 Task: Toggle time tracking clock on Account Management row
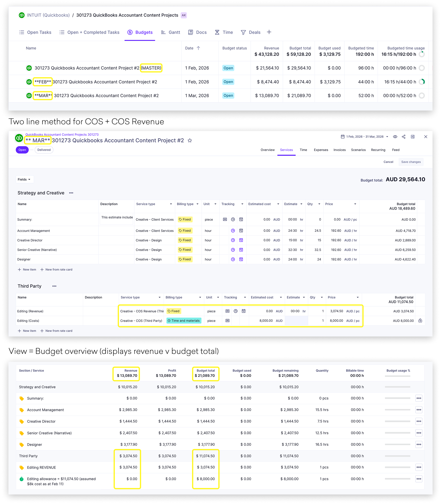coord(233,231)
